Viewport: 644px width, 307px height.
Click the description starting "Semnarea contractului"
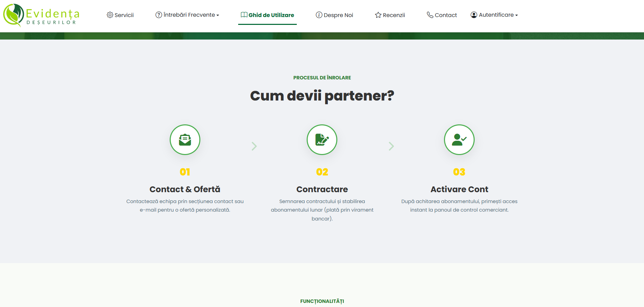(322, 210)
